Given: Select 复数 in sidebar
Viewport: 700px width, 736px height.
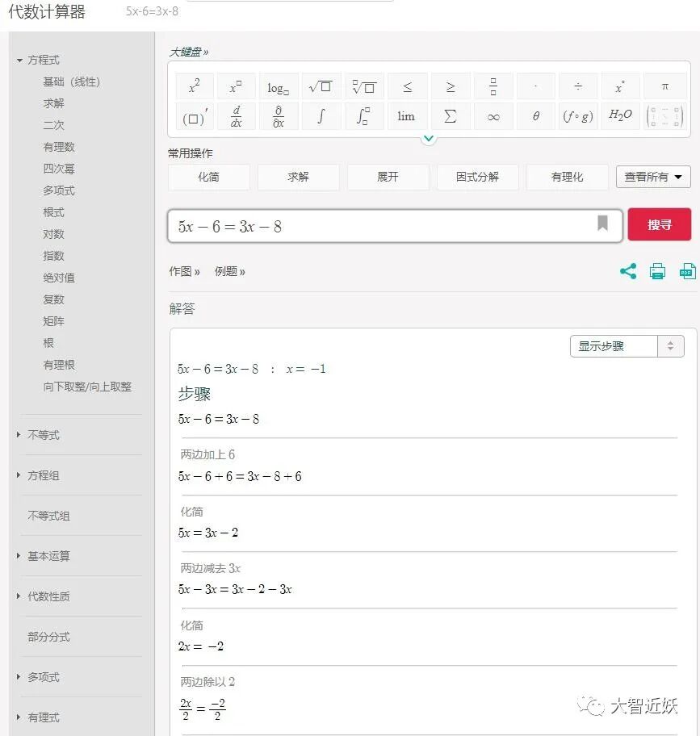Looking at the screenshot, I should pyautogui.click(x=53, y=299).
